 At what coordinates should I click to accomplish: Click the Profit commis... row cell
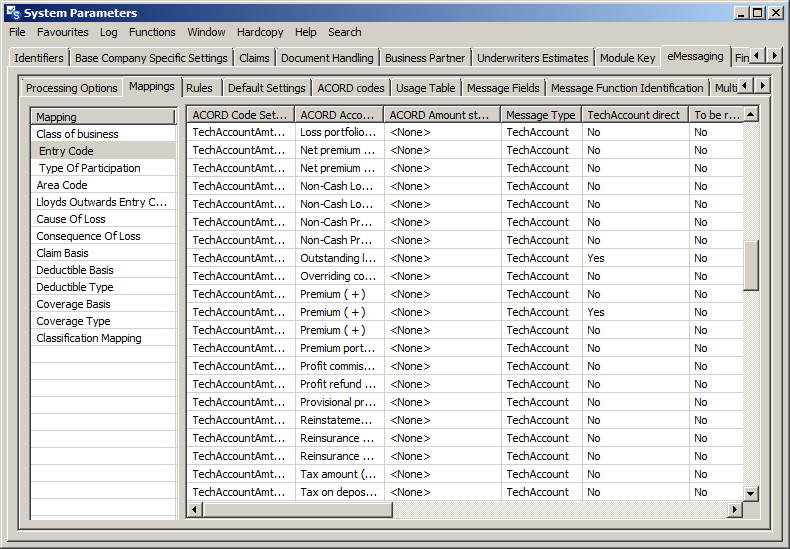339,366
